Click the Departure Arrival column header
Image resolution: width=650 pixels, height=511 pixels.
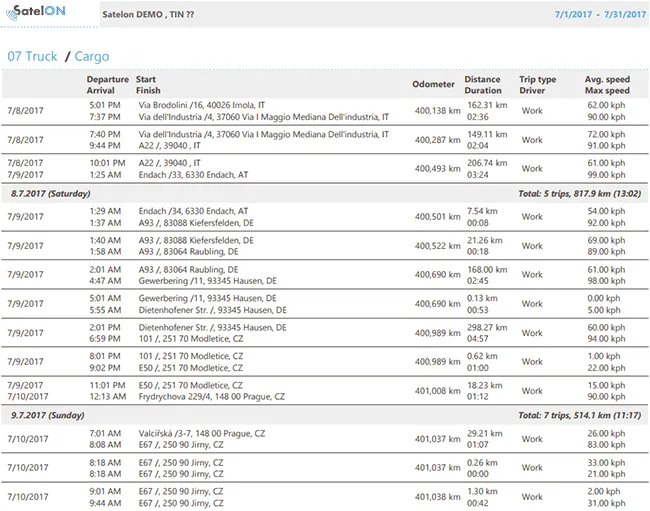pos(108,85)
